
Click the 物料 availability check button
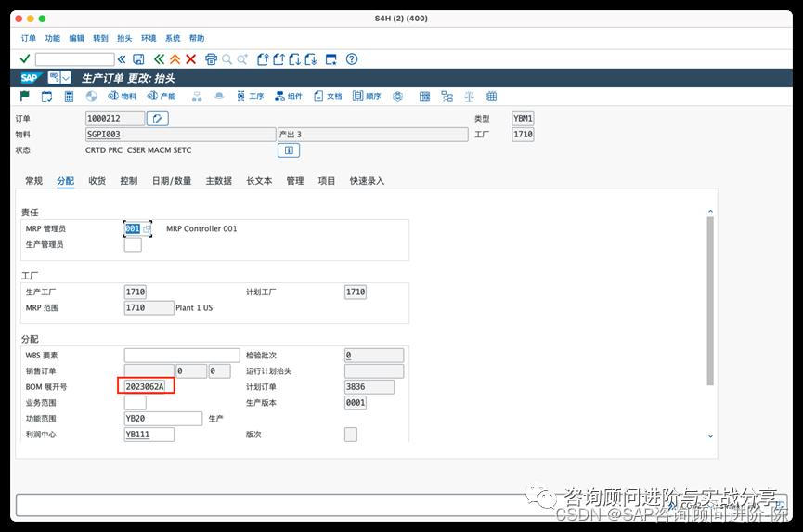[x=122, y=97]
